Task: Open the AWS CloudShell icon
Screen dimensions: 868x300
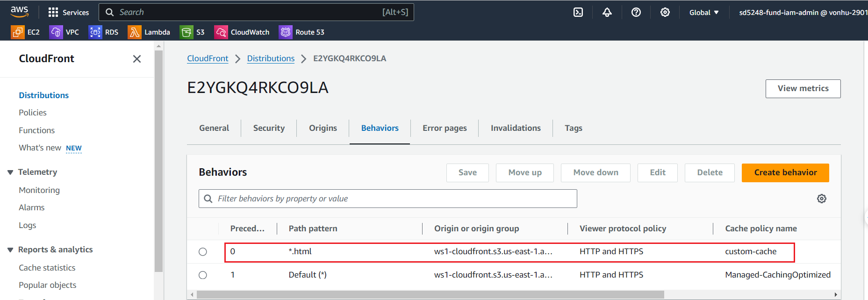Action: [x=578, y=13]
